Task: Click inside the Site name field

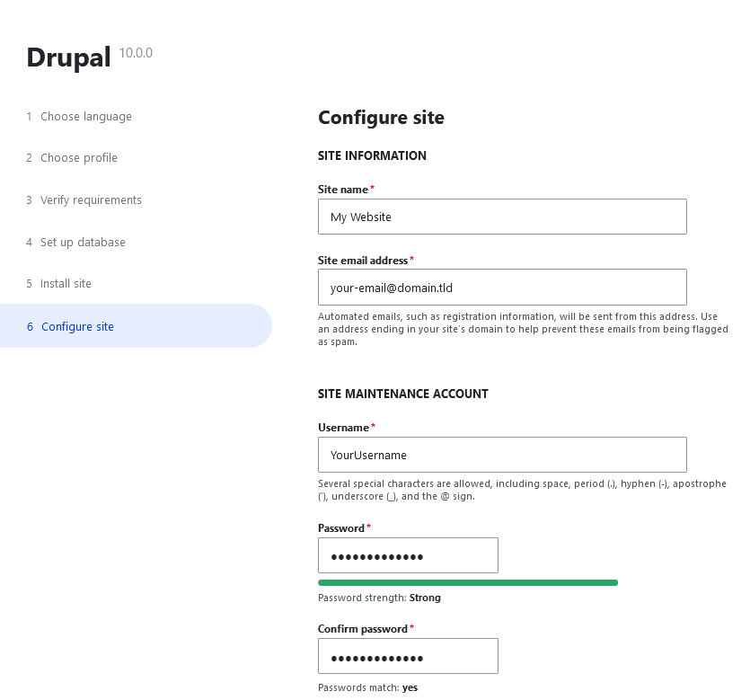Action: pyautogui.click(x=501, y=217)
